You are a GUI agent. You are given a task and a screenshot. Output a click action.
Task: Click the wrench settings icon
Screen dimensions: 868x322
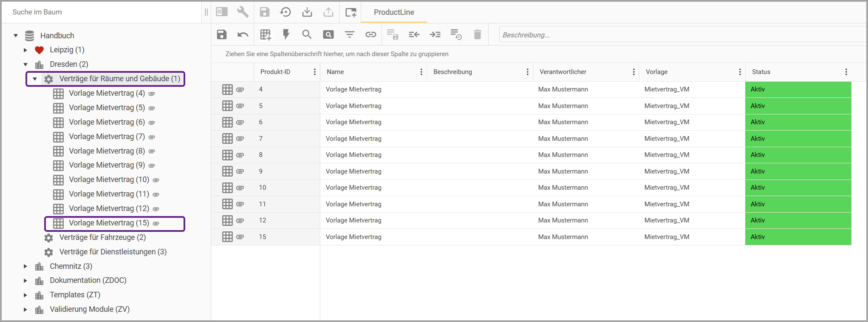[x=243, y=12]
